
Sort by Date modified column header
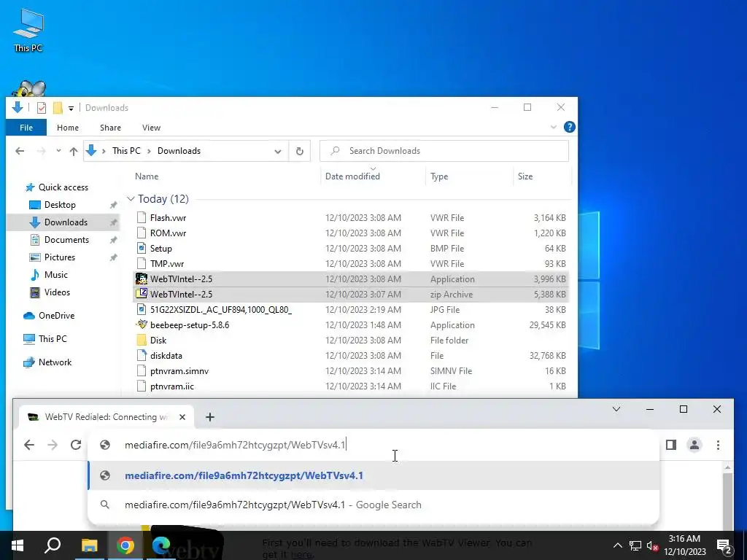[352, 176]
